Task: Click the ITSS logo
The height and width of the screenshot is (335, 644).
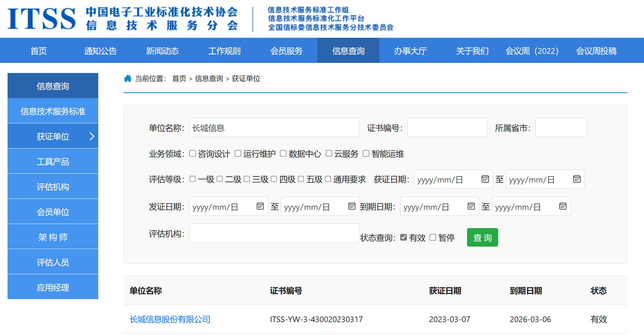Action: (x=41, y=19)
